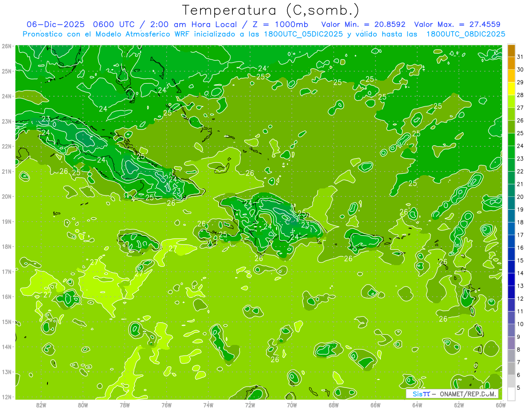Click the "62W" longitude axis label
This screenshot has height=411, width=532.
pos(459,404)
